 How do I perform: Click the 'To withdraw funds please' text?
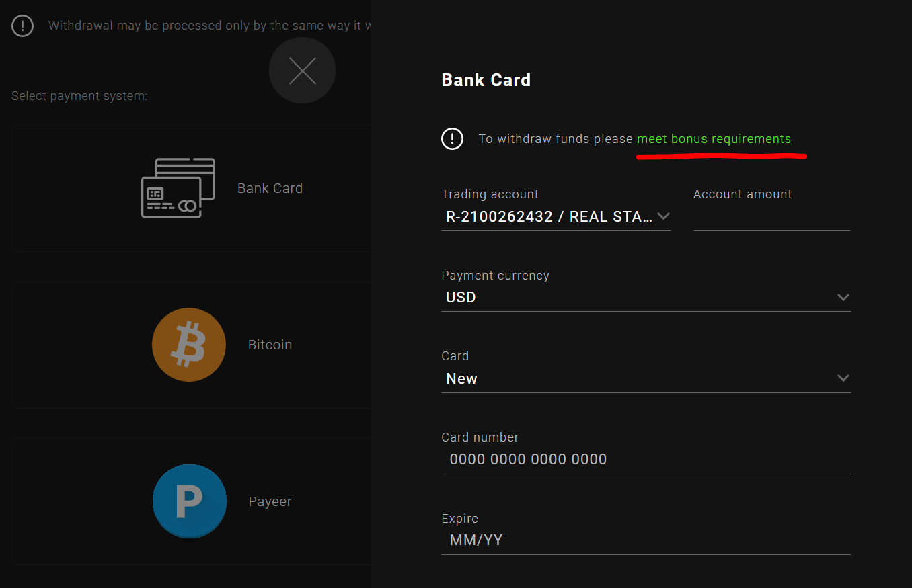tap(556, 139)
